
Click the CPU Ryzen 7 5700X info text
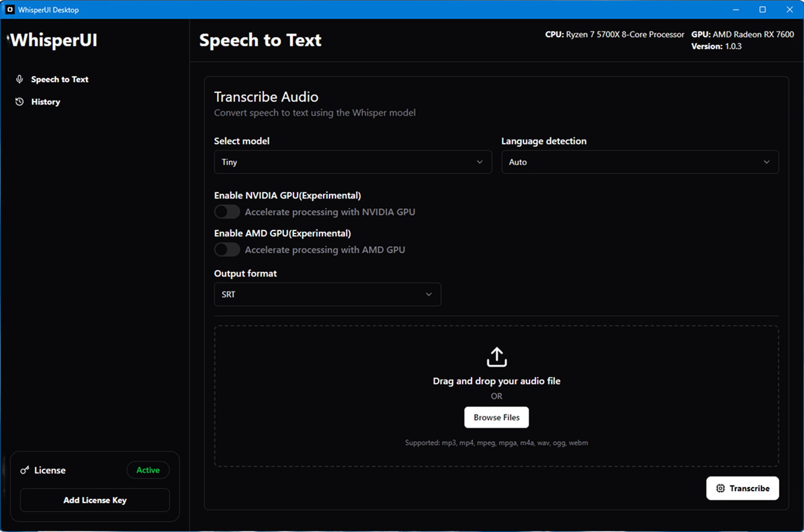615,34
